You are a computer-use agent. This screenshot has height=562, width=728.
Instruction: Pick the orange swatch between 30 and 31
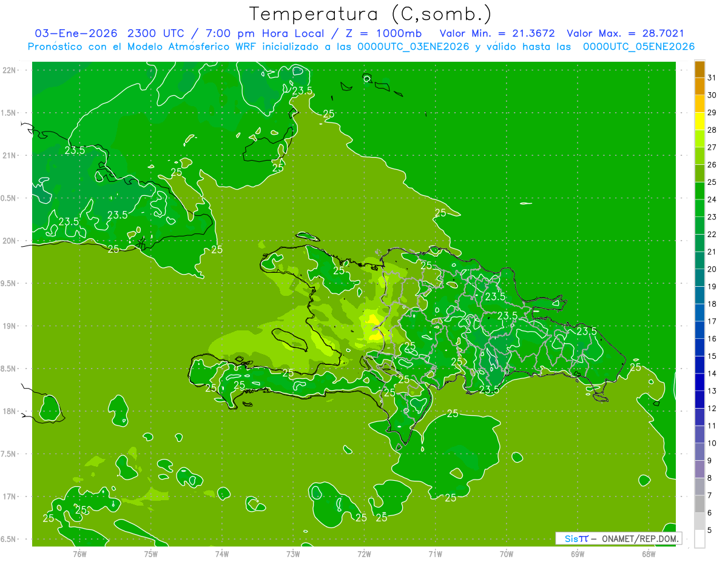[699, 86]
